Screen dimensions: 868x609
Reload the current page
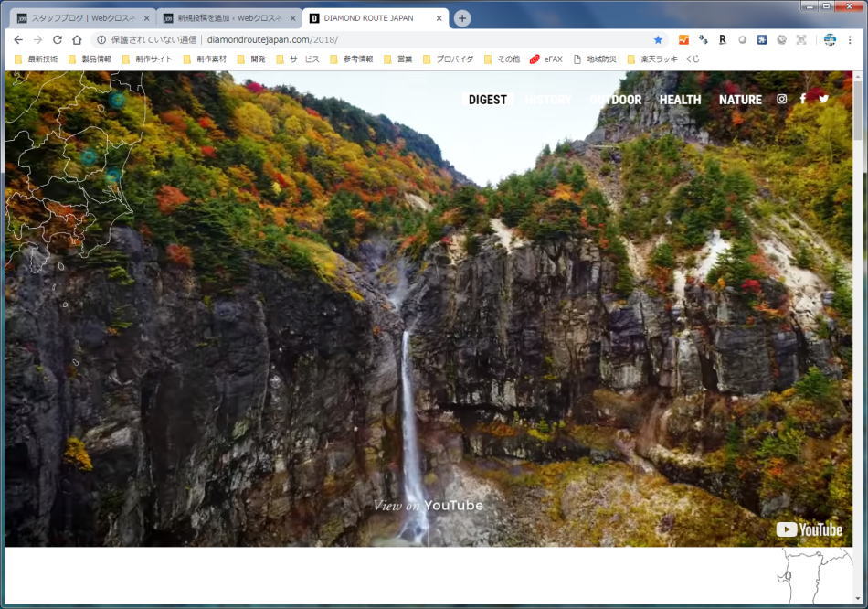tap(58, 40)
